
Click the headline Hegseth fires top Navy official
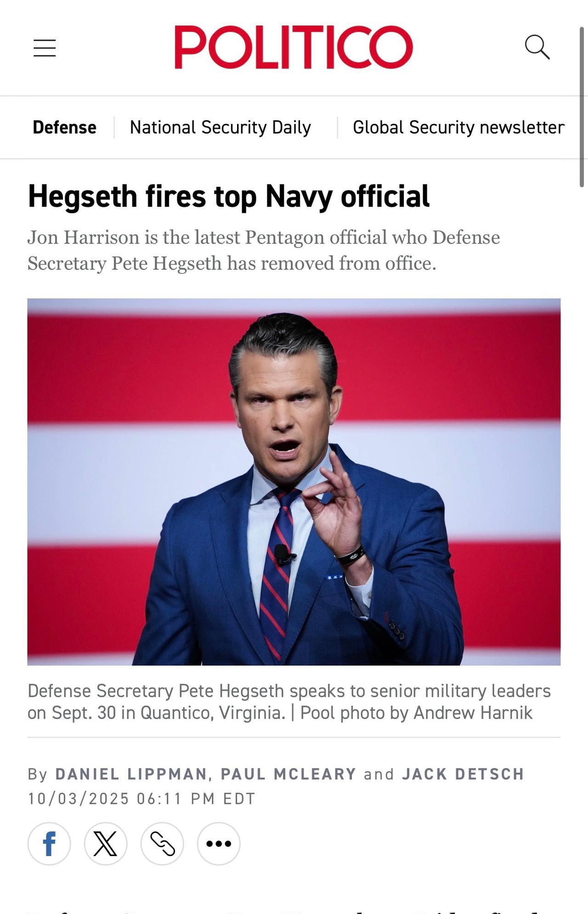click(x=229, y=197)
